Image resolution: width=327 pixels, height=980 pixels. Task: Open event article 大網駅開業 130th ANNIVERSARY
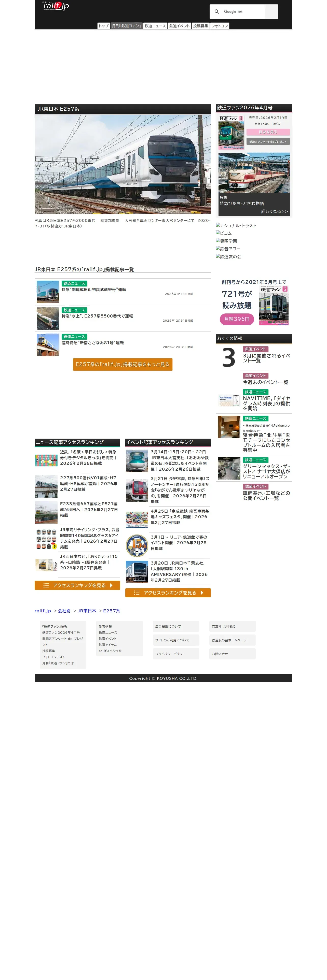point(179,572)
